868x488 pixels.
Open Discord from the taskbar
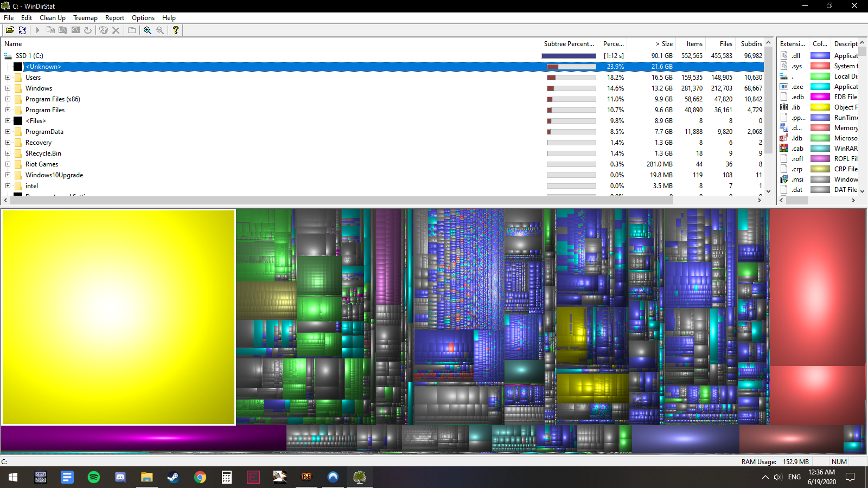pyautogui.click(x=120, y=477)
